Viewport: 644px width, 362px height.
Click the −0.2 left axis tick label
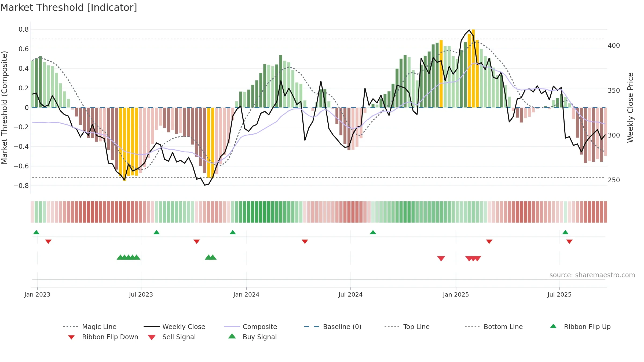point(21,127)
